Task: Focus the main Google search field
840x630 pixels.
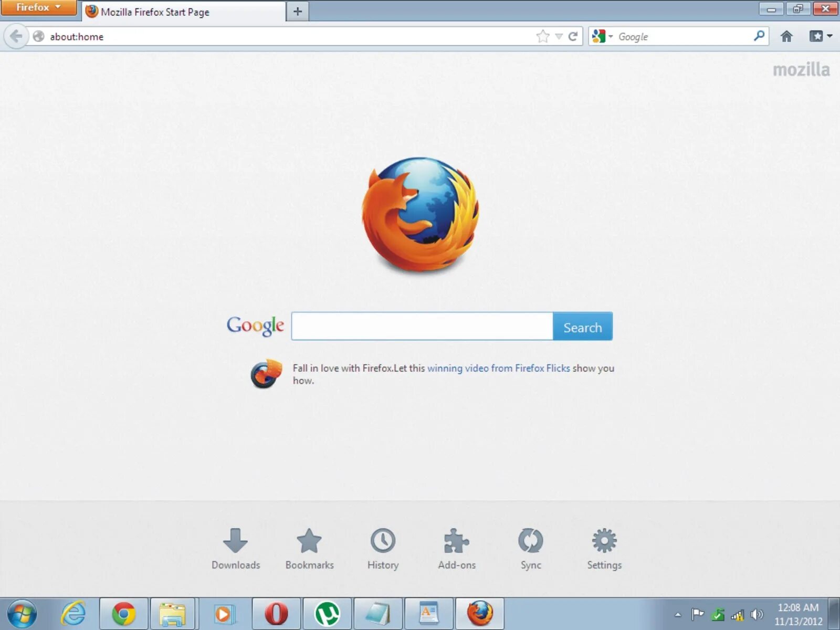Action: [x=422, y=326]
